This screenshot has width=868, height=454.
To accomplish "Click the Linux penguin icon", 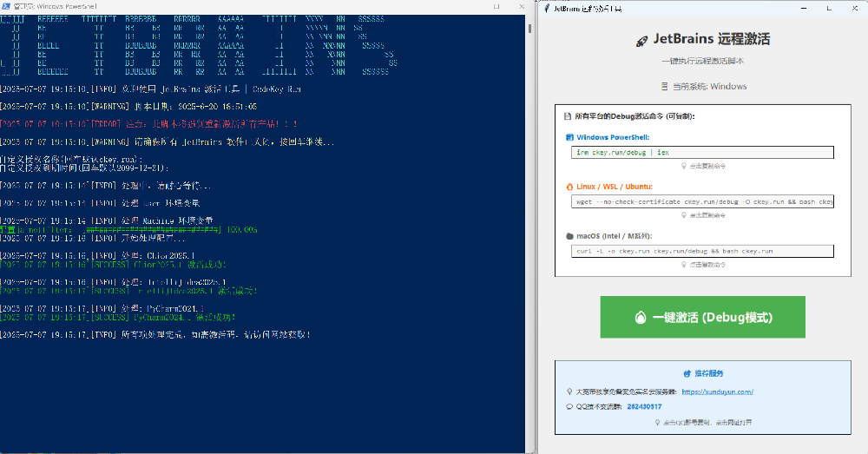I will pos(569,187).
